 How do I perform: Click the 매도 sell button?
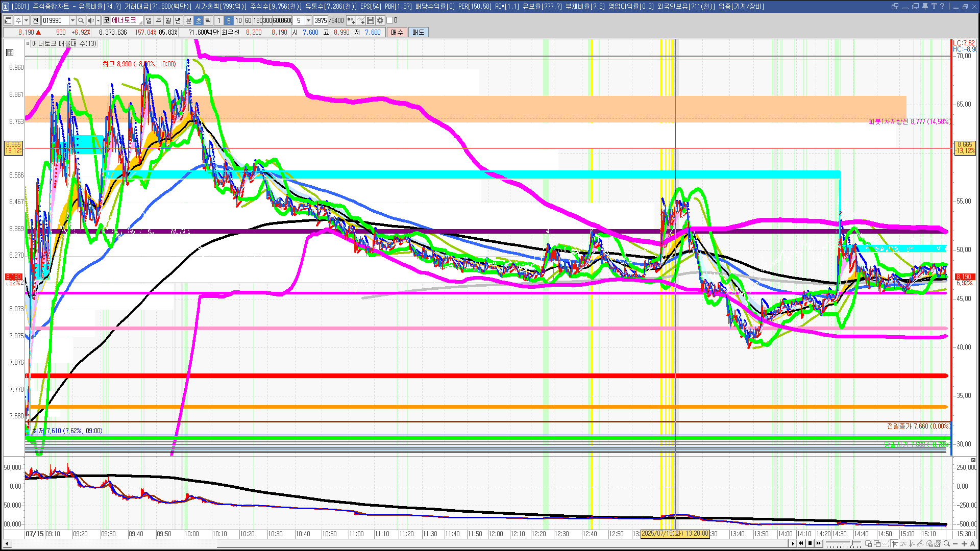coord(418,32)
